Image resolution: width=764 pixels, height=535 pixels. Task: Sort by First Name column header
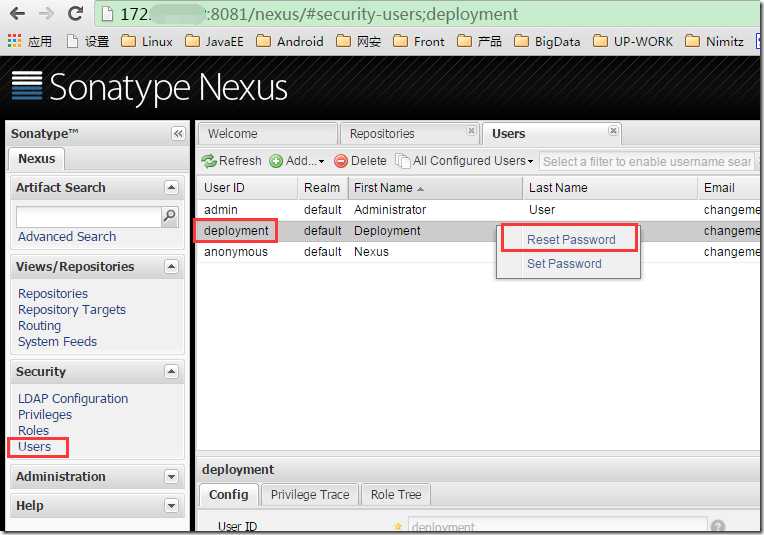pyautogui.click(x=435, y=188)
